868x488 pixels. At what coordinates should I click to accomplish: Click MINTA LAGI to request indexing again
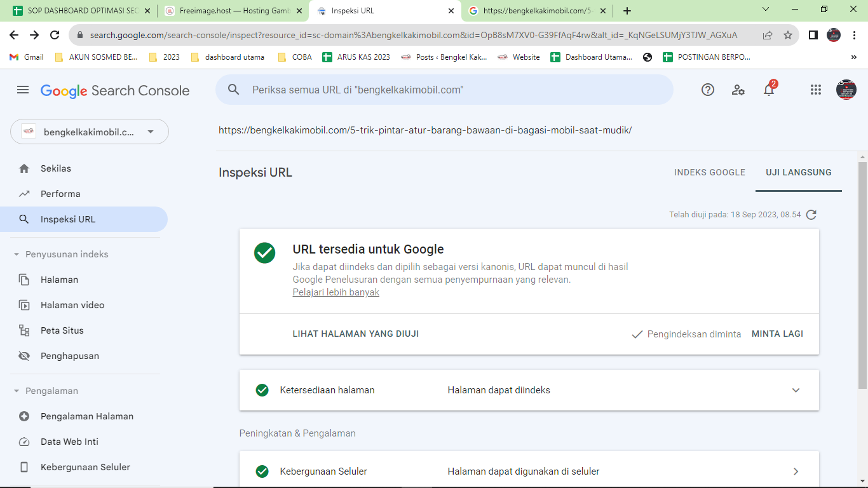point(777,334)
